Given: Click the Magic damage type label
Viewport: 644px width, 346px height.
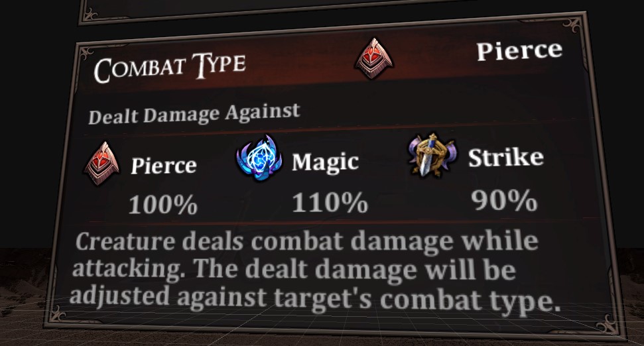Looking at the screenshot, I should [325, 162].
